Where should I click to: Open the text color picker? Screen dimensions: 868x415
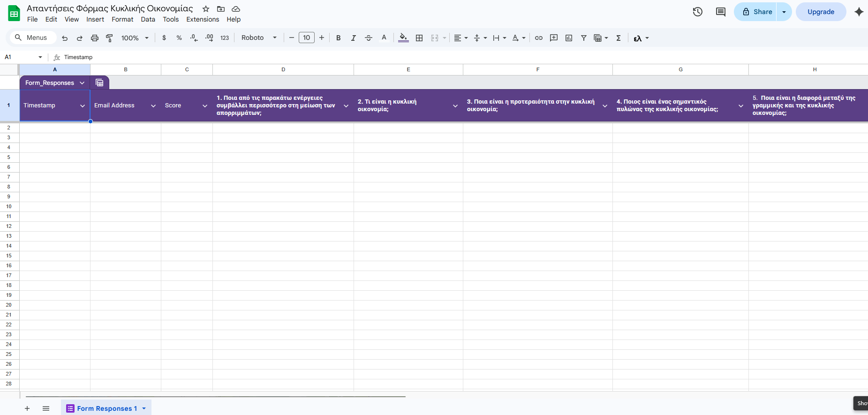pyautogui.click(x=384, y=38)
